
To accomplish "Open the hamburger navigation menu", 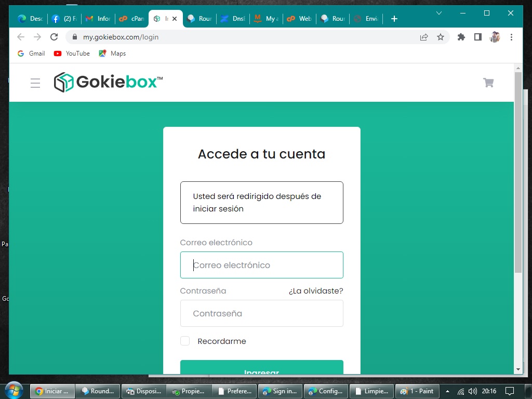I will (35, 83).
